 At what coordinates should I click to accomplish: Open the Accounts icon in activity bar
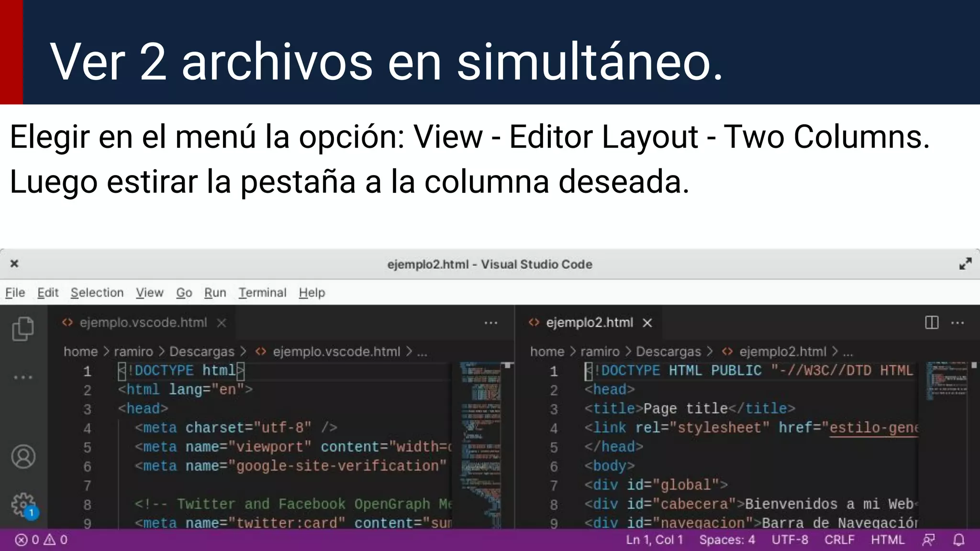23,456
